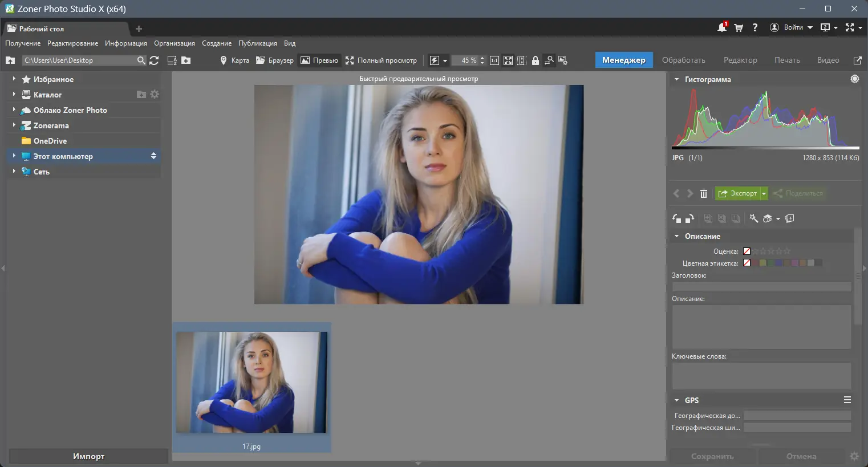Viewport: 868px width, 467px height.
Task: Click the refresh folder icon
Action: tap(154, 60)
